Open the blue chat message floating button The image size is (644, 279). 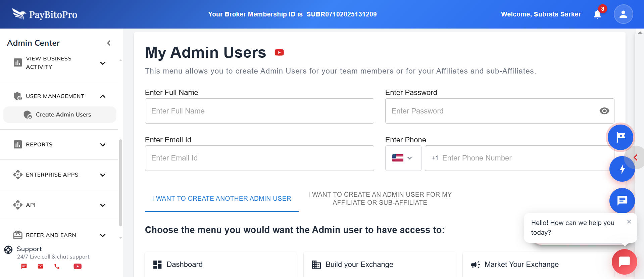point(622,200)
